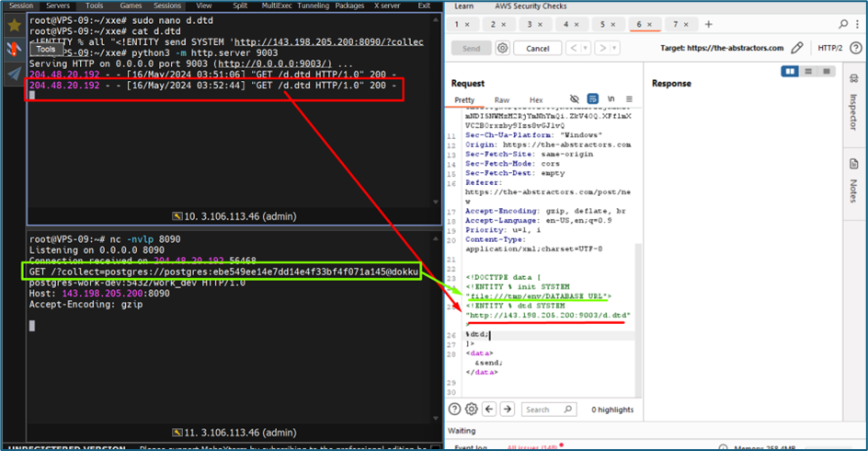Select the Pretty request view tab
Image resolution: width=868 pixels, height=451 pixels.
pos(464,99)
